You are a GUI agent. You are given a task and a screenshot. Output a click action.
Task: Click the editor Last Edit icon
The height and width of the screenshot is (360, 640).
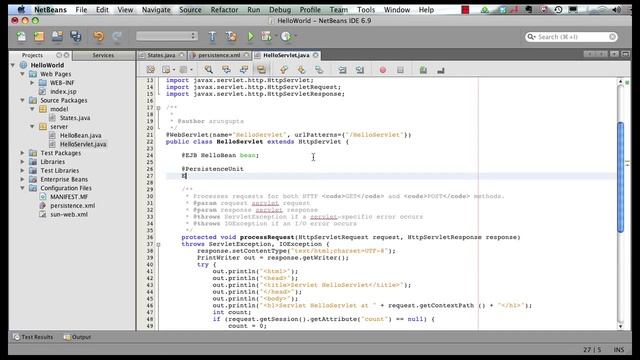(x=151, y=70)
